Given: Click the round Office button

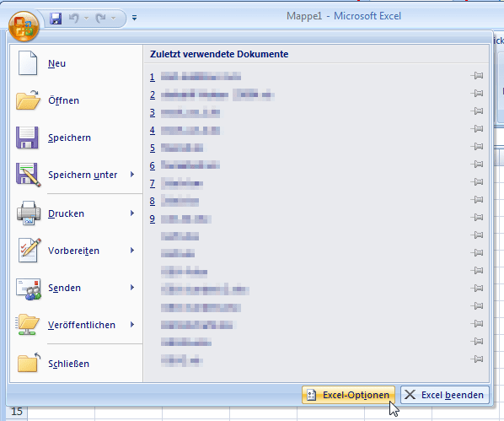Looking at the screenshot, I should click(x=24, y=27).
